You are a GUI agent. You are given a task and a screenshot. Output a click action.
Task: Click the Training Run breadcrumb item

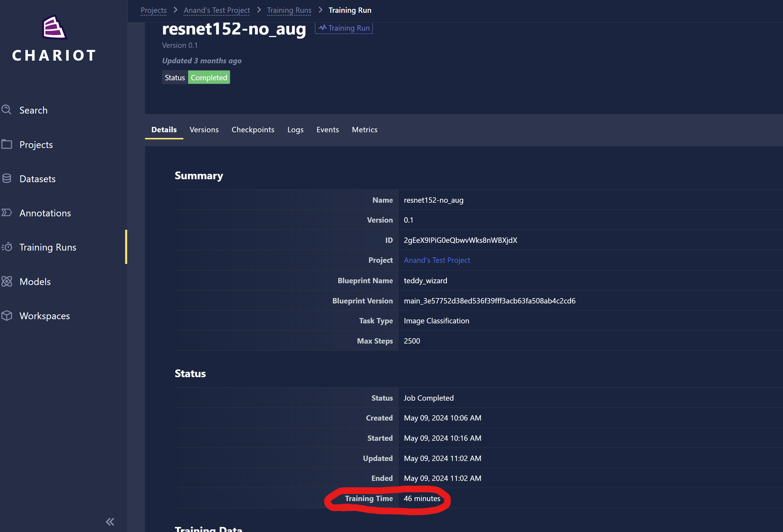pyautogui.click(x=350, y=10)
